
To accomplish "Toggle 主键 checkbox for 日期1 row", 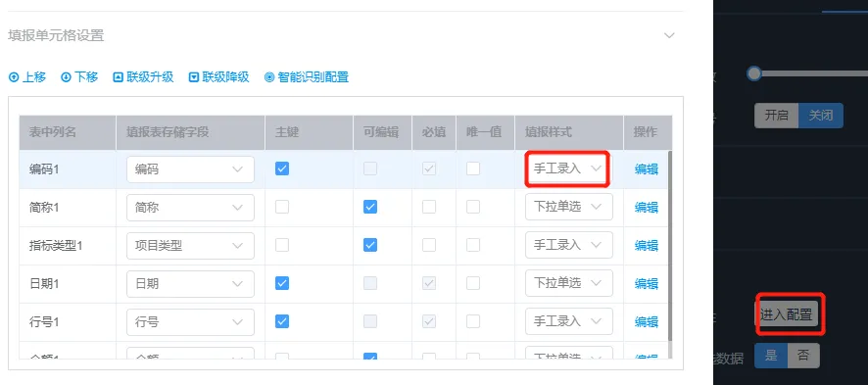I will 282,283.
